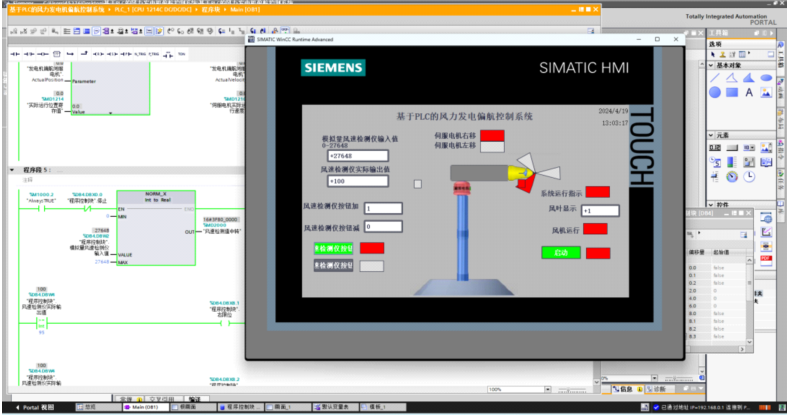Click the connection status in the status bar
787x415 pixels.
pos(703,407)
